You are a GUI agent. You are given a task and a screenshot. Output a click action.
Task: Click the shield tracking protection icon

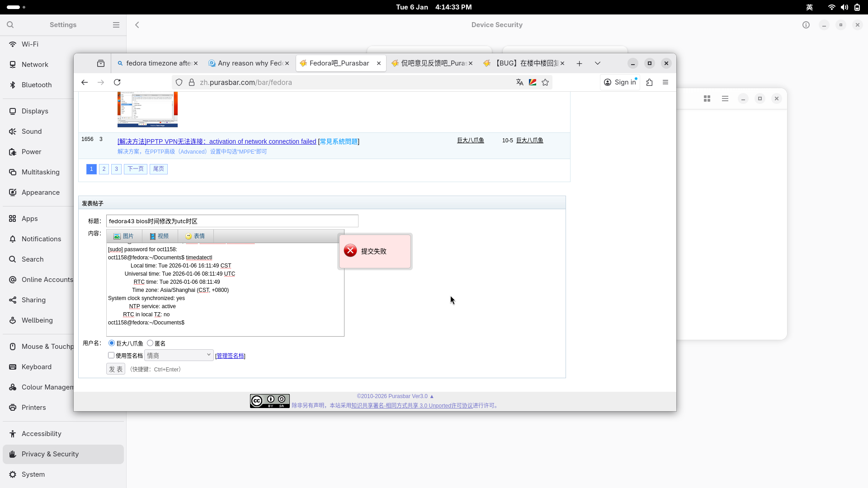(179, 82)
